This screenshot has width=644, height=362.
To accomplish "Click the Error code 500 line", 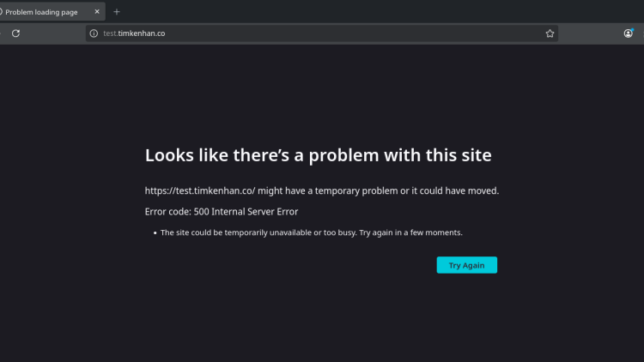I will [222, 211].
